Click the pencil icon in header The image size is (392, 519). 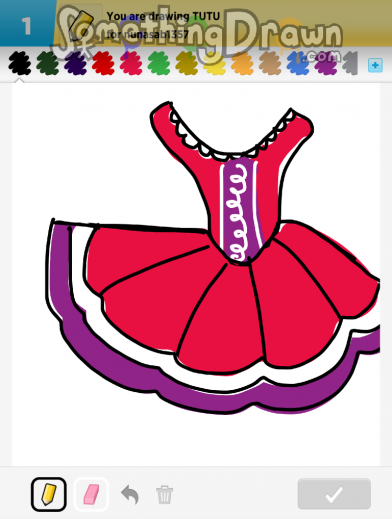(82, 25)
